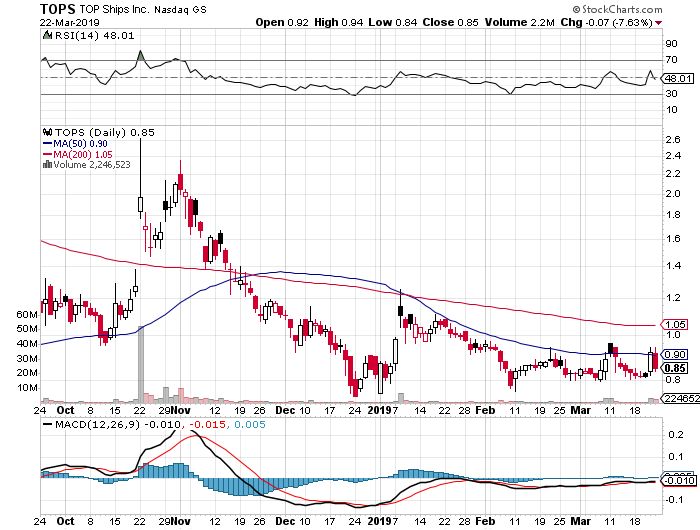Viewport: 700px width, 530px height.
Task: Click the 90 label on the RSI axis
Action: click(671, 44)
